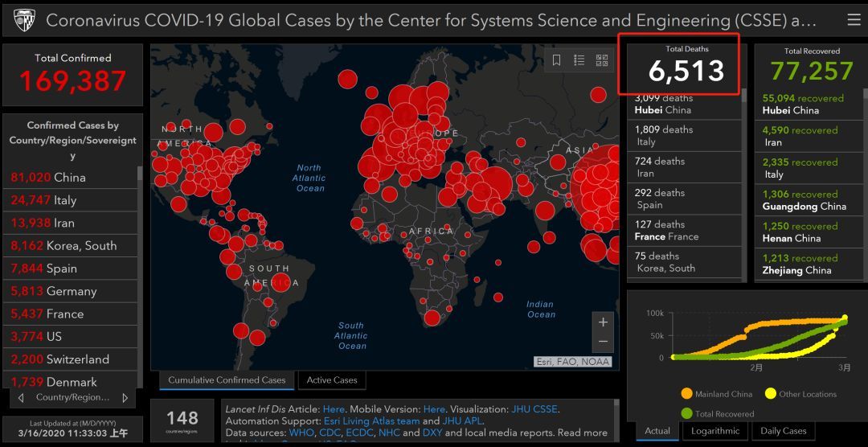Go to previous Country/Region list with left arrow
Screen dimensions: 868x447
(x=20, y=397)
